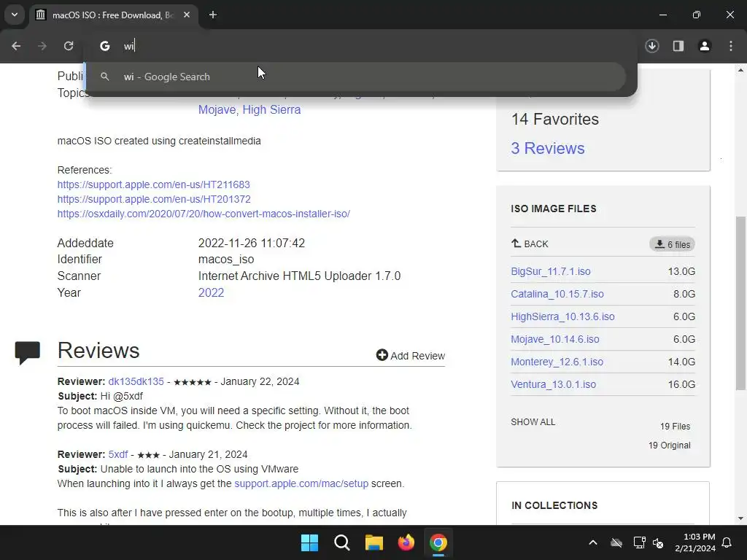Click the Google icon in address bar

(x=105, y=46)
